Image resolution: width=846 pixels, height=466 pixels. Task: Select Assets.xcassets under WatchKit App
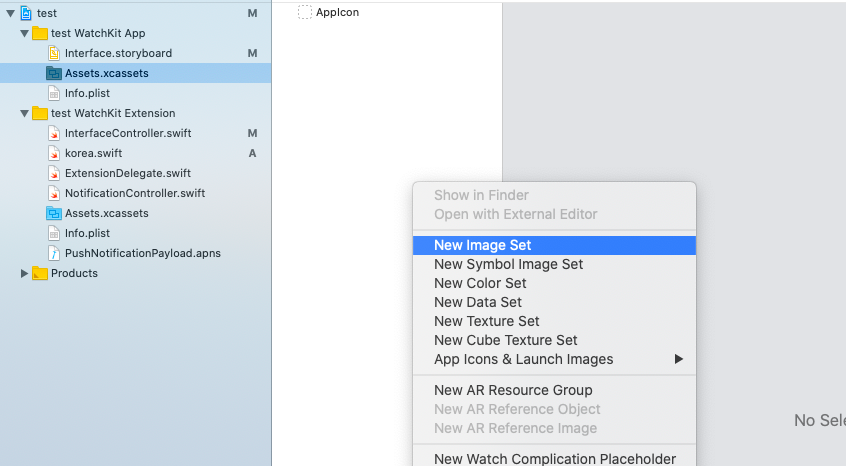click(135, 73)
